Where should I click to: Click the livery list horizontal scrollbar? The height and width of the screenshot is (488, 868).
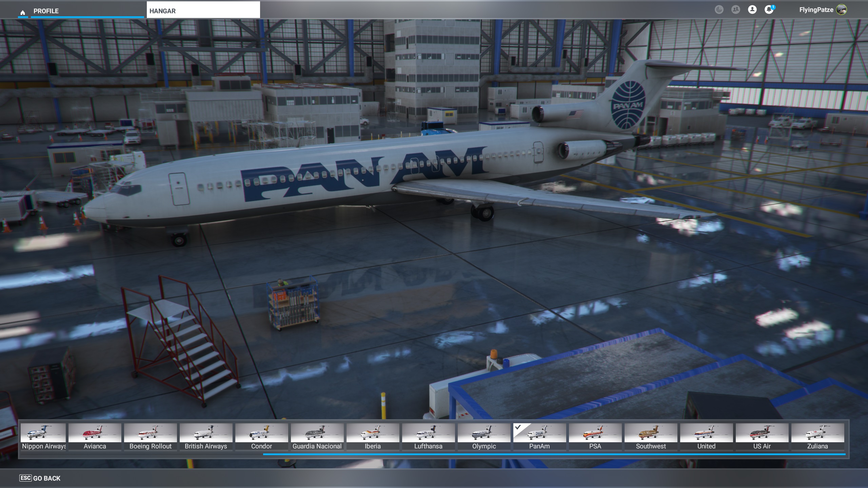click(554, 454)
